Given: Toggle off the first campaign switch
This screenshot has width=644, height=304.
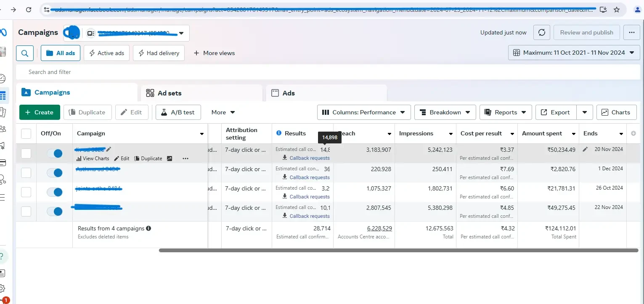Looking at the screenshot, I should [55, 153].
